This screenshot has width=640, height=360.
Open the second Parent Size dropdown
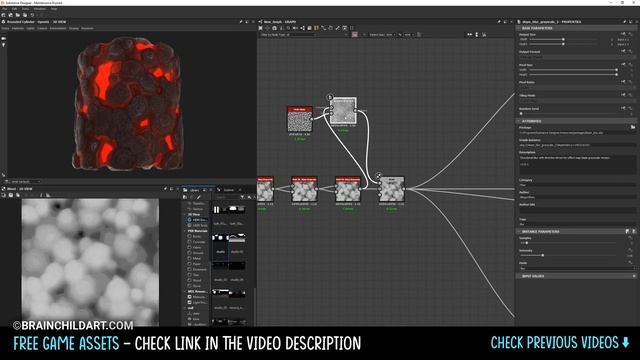(408, 35)
